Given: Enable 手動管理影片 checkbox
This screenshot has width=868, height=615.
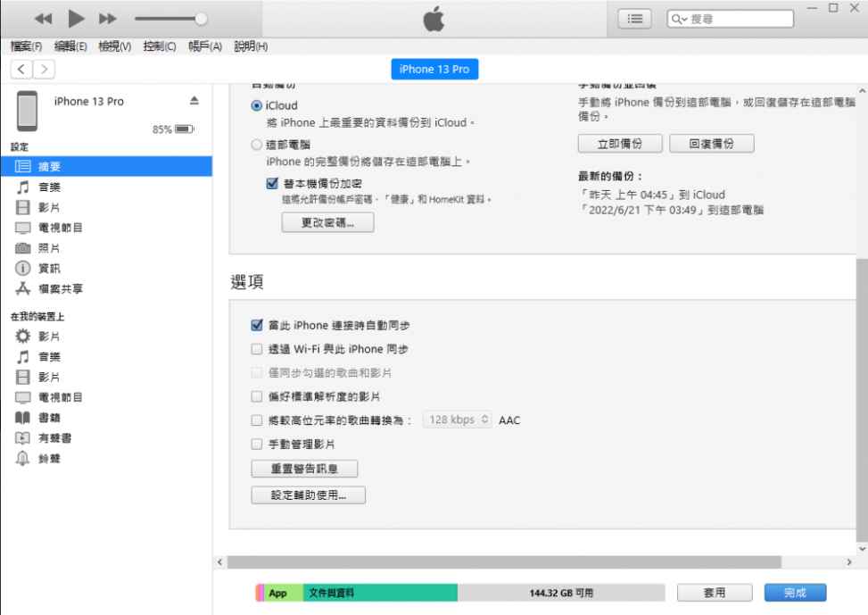Looking at the screenshot, I should point(257,444).
